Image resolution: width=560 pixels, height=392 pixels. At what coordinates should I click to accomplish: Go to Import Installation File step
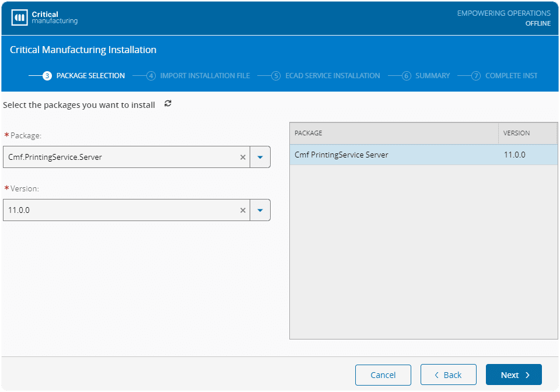205,76
